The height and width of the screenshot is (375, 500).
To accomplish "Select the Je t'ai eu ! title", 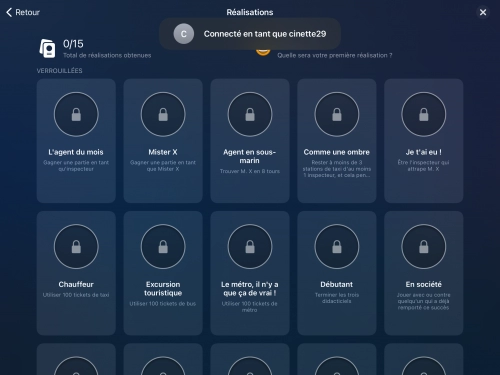I will tap(424, 152).
